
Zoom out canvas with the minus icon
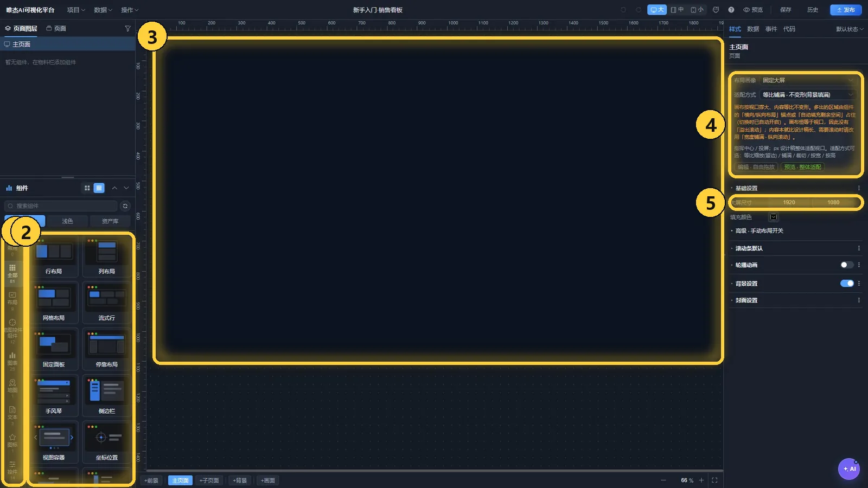click(x=663, y=480)
